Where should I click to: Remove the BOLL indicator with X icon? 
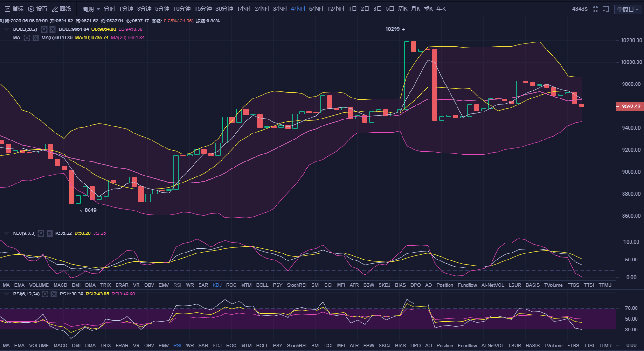point(53,29)
